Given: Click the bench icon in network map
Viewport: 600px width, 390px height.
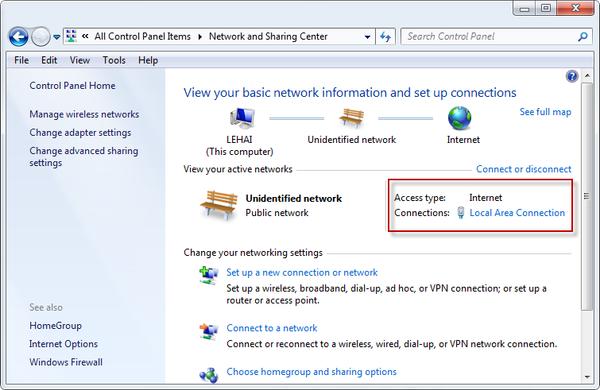Looking at the screenshot, I should point(351,118).
